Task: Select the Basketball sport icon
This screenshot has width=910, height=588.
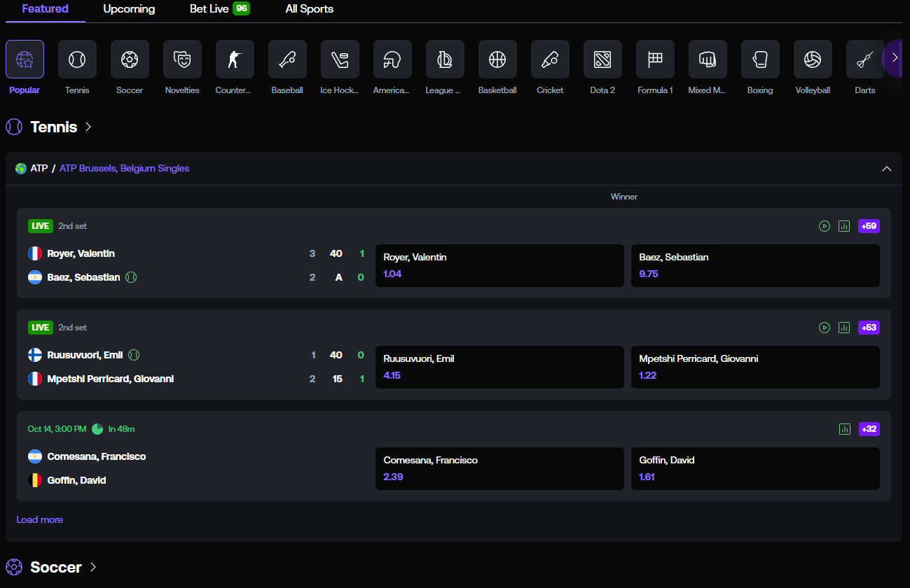Action: pyautogui.click(x=497, y=59)
